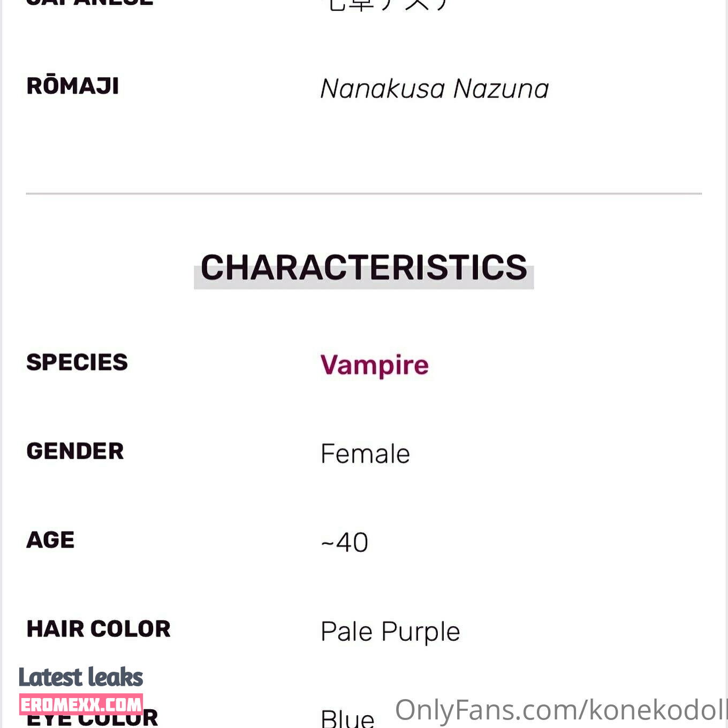Click the GENDER field label
Viewport: 728px width, 728px height.
[x=75, y=451]
